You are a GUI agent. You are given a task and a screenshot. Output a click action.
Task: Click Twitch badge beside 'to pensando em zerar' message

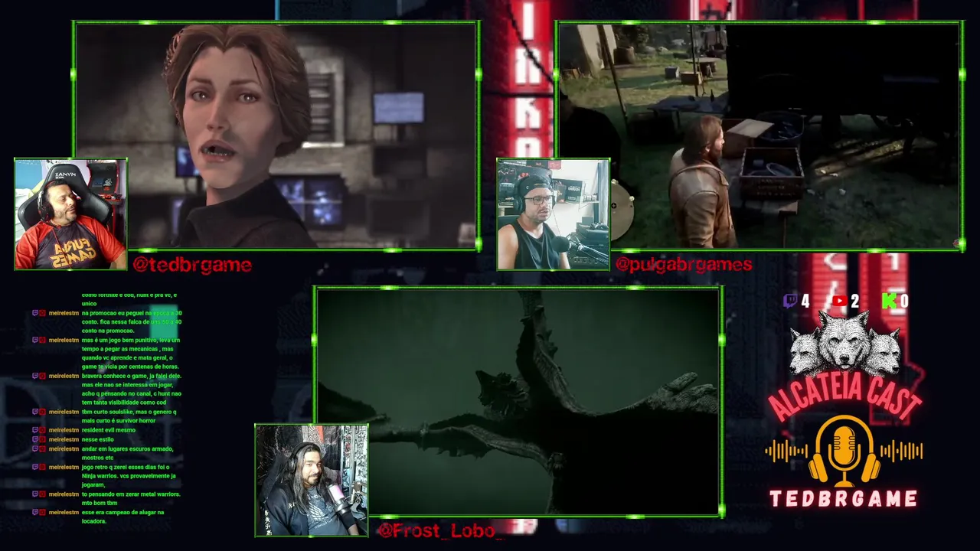pos(35,494)
